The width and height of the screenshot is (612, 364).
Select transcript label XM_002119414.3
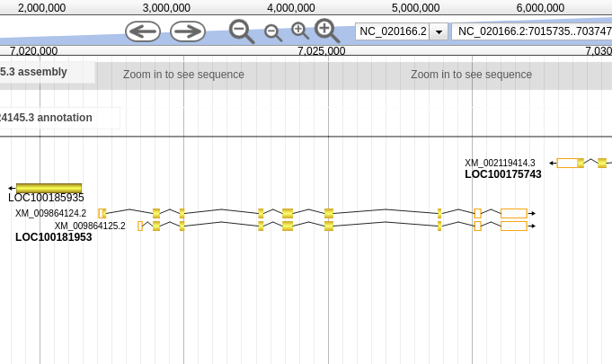click(500, 163)
